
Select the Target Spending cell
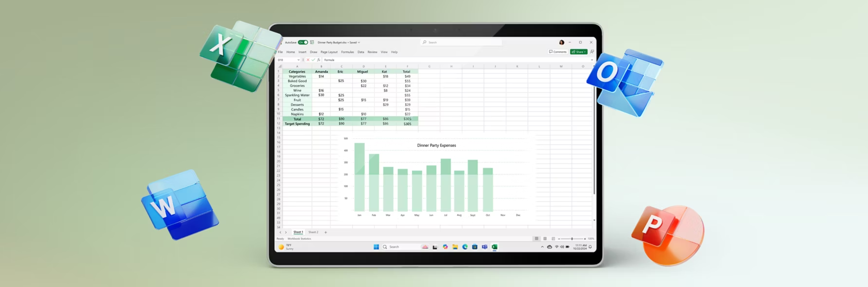click(297, 123)
